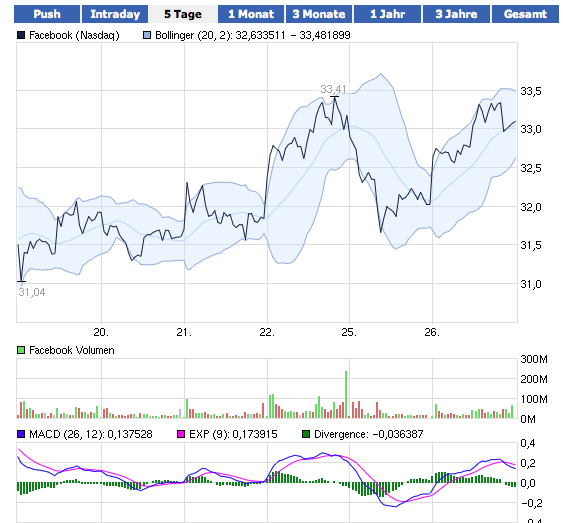Click the 0,2 MACD axis value
This screenshot has width=568, height=523.
[x=528, y=463]
